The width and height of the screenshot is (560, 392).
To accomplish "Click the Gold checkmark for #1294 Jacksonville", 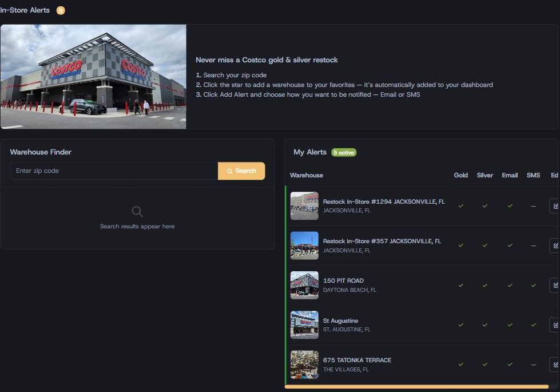I will [x=460, y=206].
